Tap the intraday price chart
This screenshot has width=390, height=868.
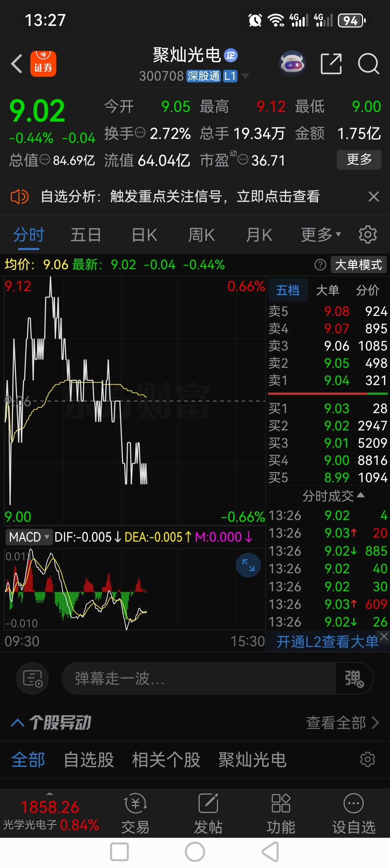pyautogui.click(x=135, y=401)
